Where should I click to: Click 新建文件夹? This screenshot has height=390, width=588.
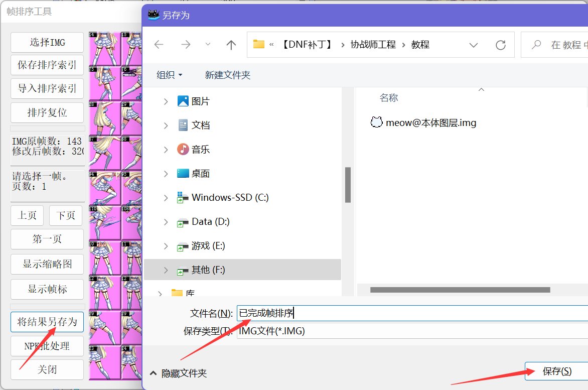tap(228, 75)
